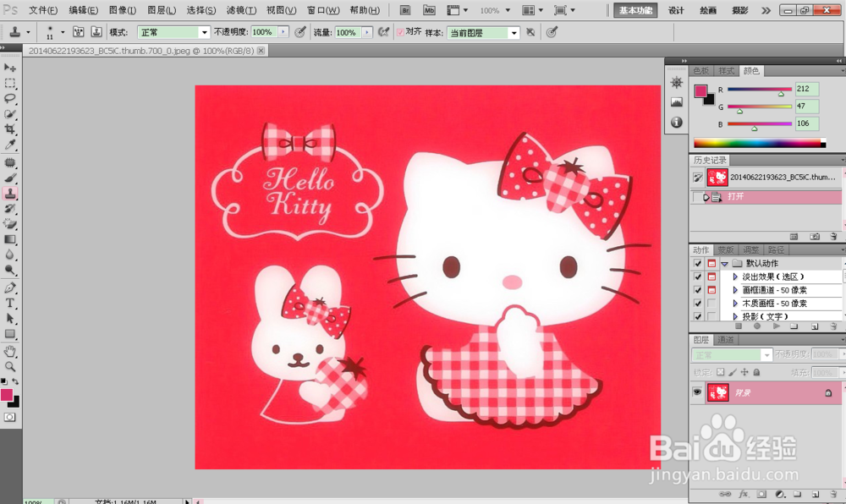846x504 pixels.
Task: Select the Brush tool
Action: (x=9, y=178)
